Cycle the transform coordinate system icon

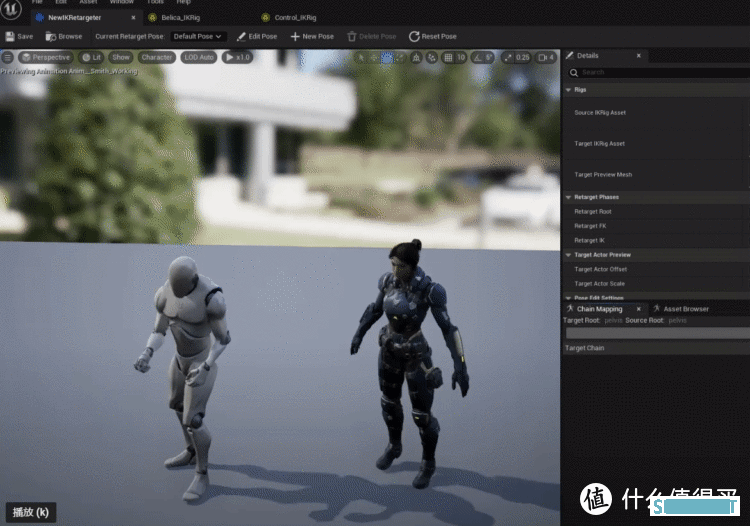(416, 57)
